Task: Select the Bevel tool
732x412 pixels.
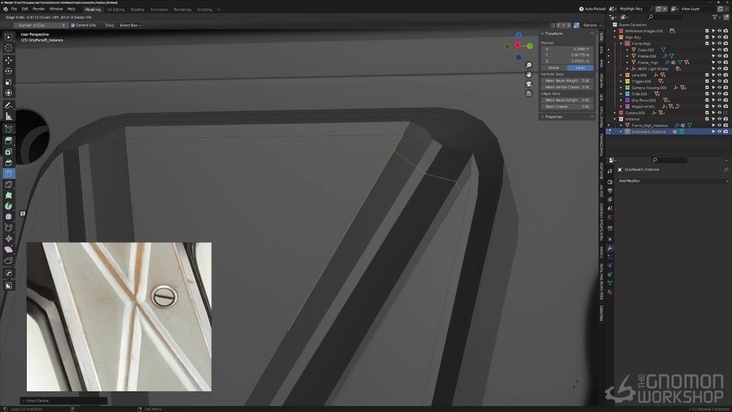Action: [8, 162]
